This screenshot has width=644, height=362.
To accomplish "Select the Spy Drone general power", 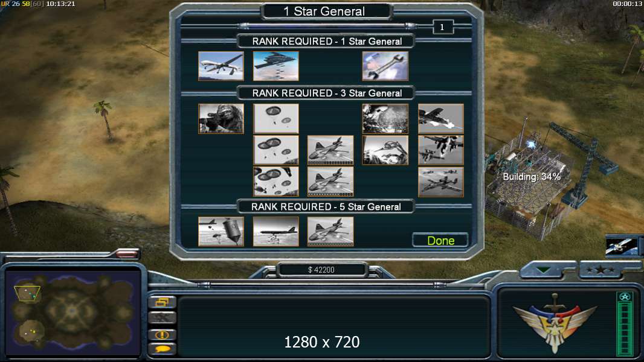I will 221,66.
